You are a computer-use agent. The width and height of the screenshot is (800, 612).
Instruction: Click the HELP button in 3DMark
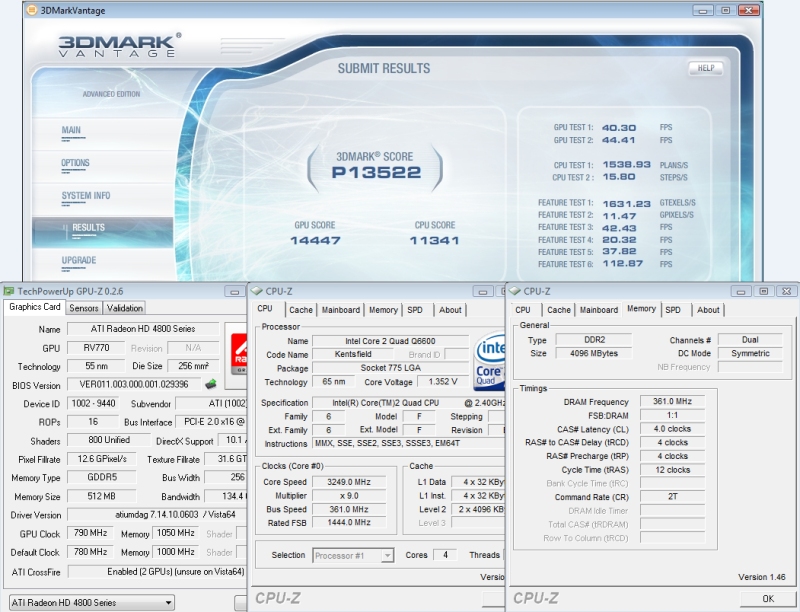[706, 68]
